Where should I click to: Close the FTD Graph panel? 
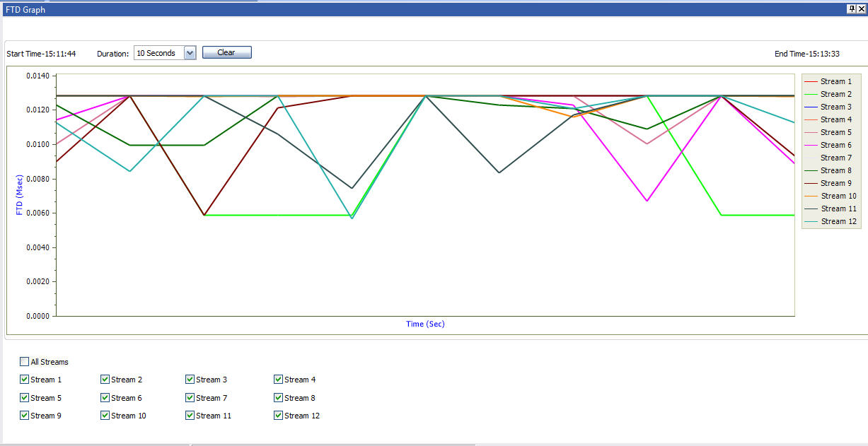[861, 9]
